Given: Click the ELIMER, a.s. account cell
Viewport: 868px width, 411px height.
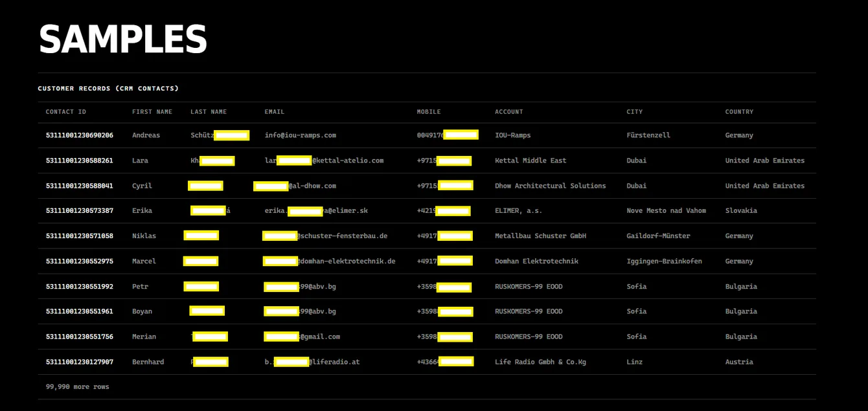Looking at the screenshot, I should click(x=518, y=211).
